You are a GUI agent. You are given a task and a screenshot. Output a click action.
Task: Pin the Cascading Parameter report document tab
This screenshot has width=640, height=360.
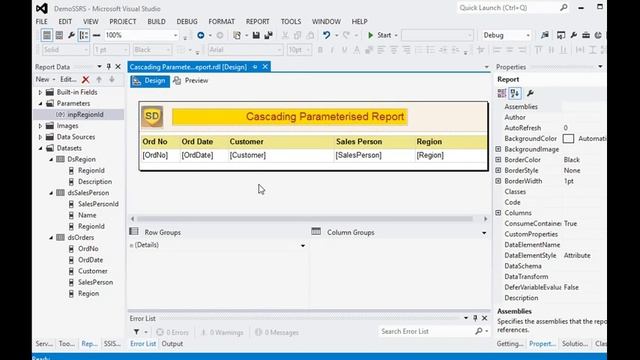255,67
